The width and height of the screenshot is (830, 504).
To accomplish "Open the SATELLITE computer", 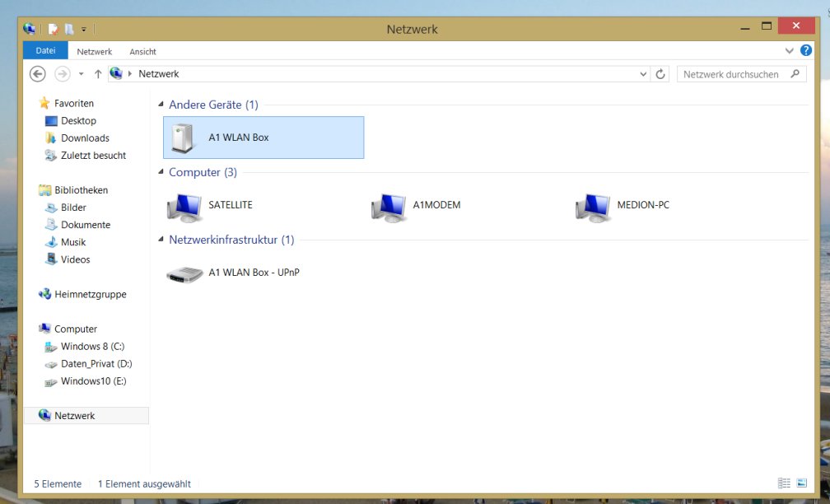I will tap(211, 205).
